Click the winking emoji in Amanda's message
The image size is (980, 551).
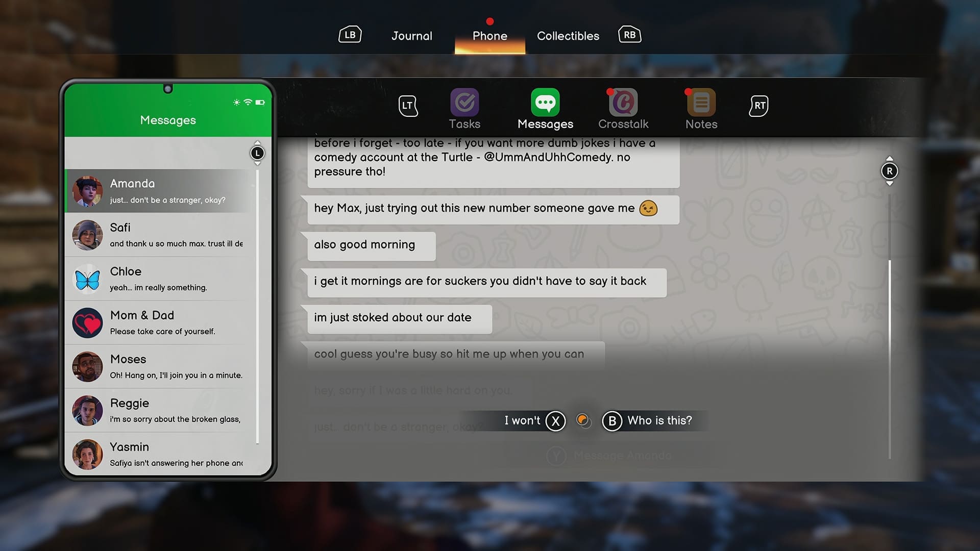pyautogui.click(x=647, y=208)
